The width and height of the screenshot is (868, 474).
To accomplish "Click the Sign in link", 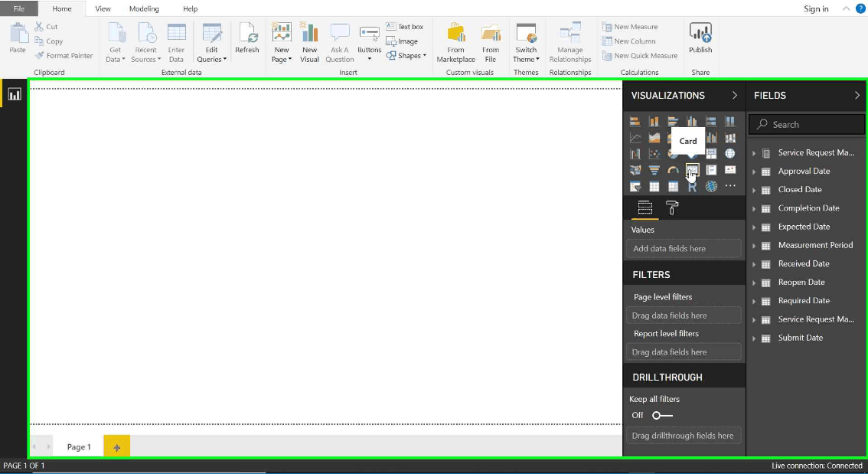I will [x=816, y=9].
